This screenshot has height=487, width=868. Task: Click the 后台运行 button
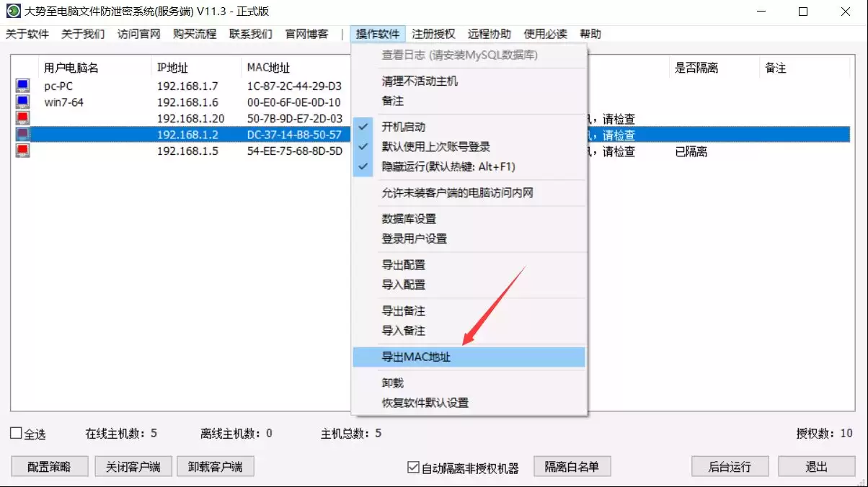pyautogui.click(x=730, y=466)
